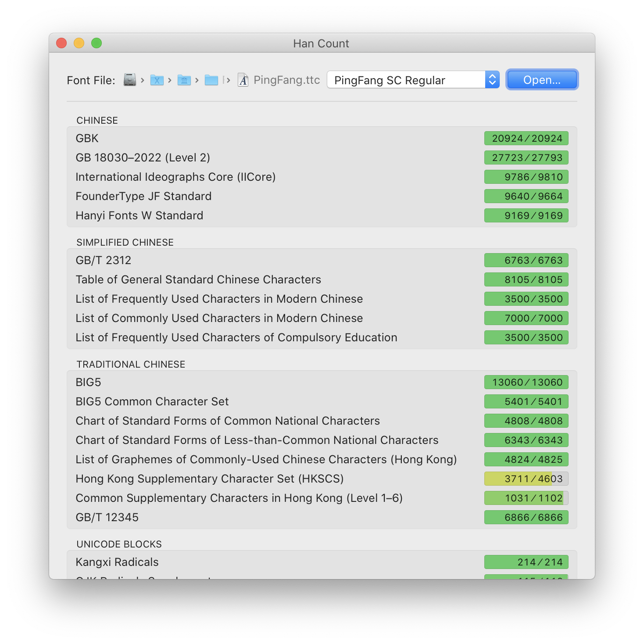Zoom the Han Count window

click(x=97, y=43)
